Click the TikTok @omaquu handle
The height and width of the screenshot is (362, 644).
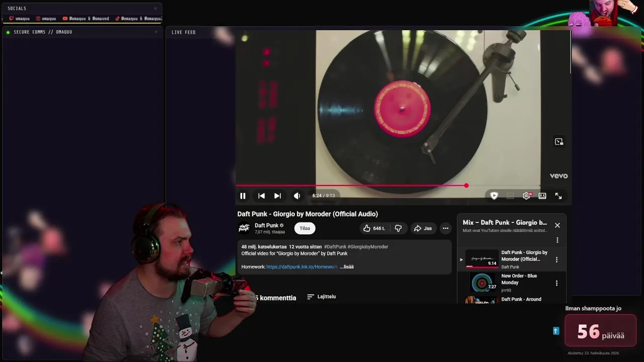[138, 19]
